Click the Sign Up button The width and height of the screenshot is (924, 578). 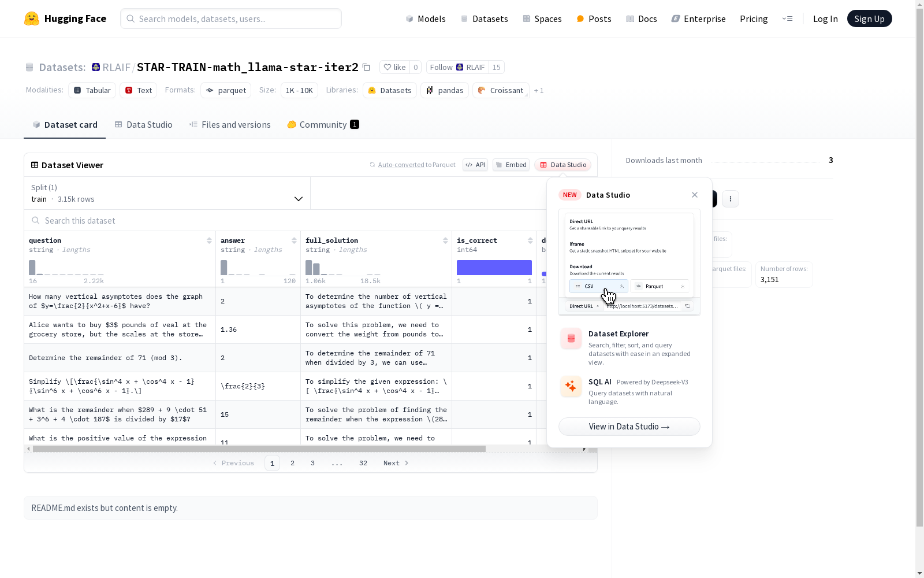(869, 18)
